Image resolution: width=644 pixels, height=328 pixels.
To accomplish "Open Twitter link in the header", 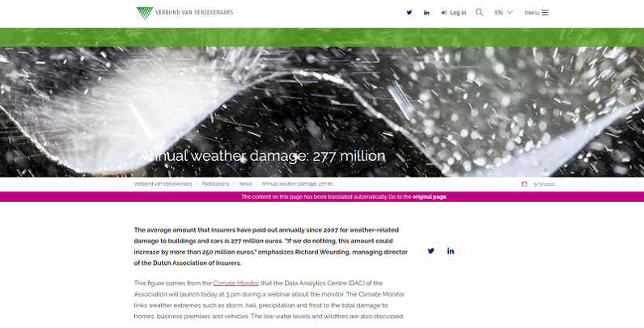I will pos(409,12).
